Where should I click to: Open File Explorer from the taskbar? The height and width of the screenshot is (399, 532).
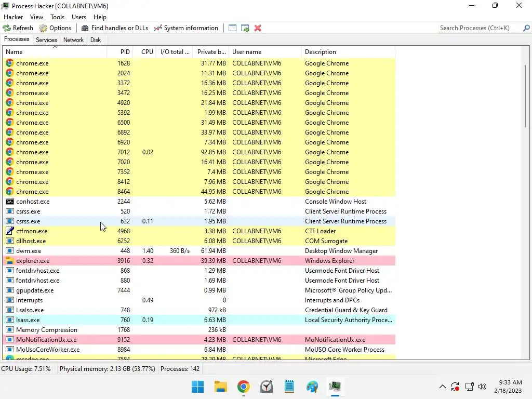220,387
